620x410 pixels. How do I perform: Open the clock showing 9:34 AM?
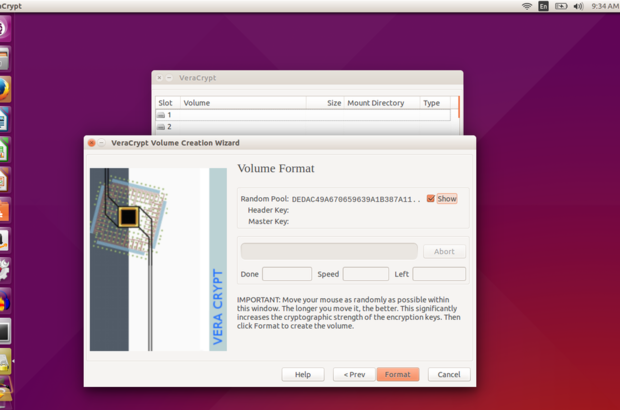[x=604, y=6]
